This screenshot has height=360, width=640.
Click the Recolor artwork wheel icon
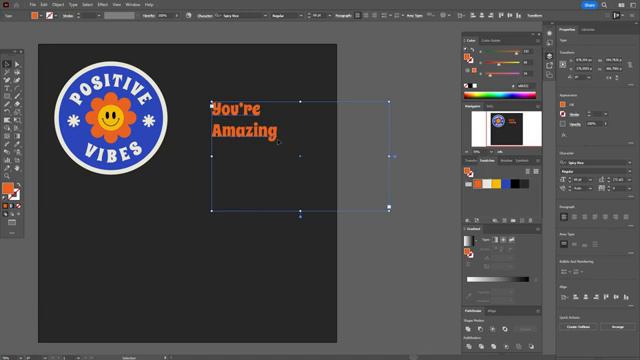pyautogui.click(x=188, y=16)
